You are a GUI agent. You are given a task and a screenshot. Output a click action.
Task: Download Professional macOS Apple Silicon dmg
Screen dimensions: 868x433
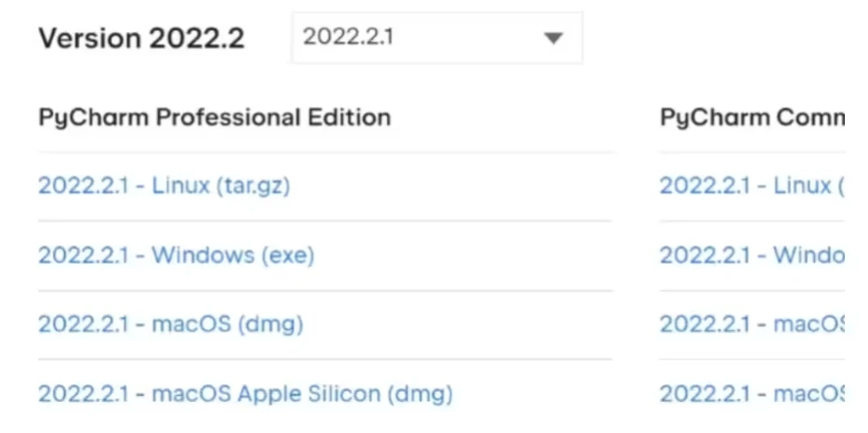[245, 393]
